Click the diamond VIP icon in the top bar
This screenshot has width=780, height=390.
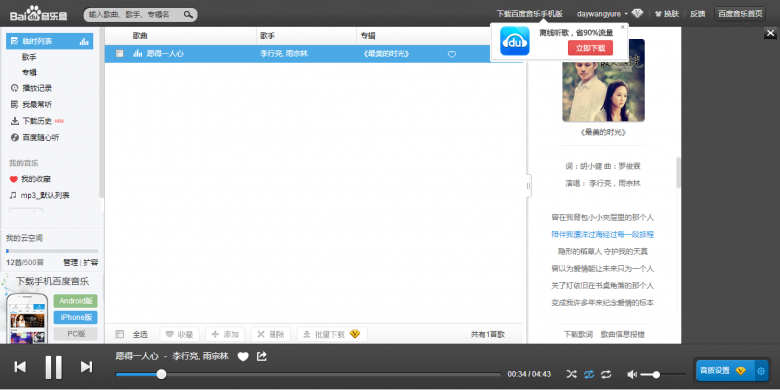637,13
